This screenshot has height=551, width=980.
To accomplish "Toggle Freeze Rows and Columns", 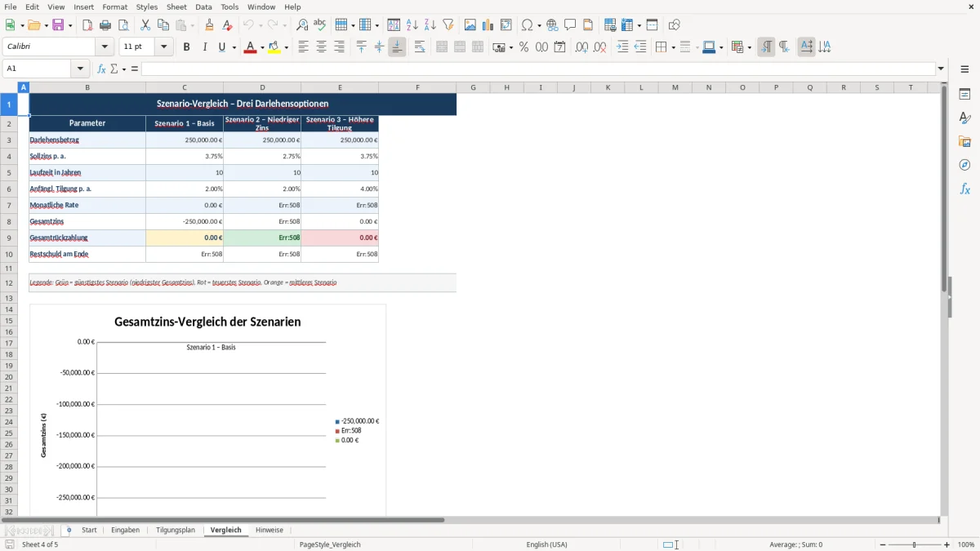I will (x=626, y=25).
